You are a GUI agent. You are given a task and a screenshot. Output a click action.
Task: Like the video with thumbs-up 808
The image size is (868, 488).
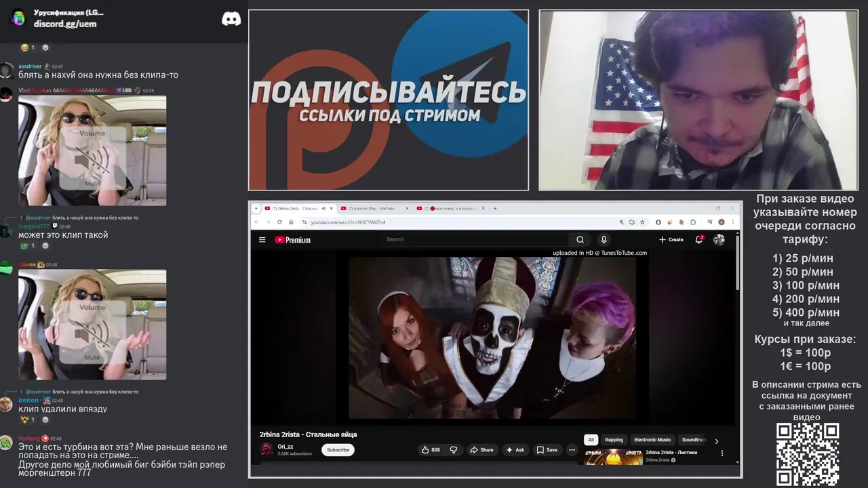point(431,449)
